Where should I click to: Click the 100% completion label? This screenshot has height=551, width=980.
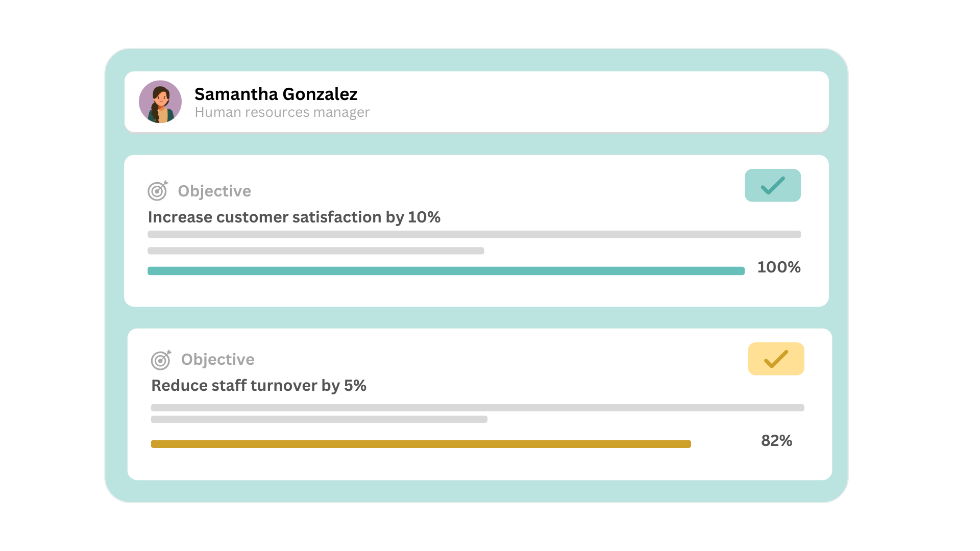(778, 267)
